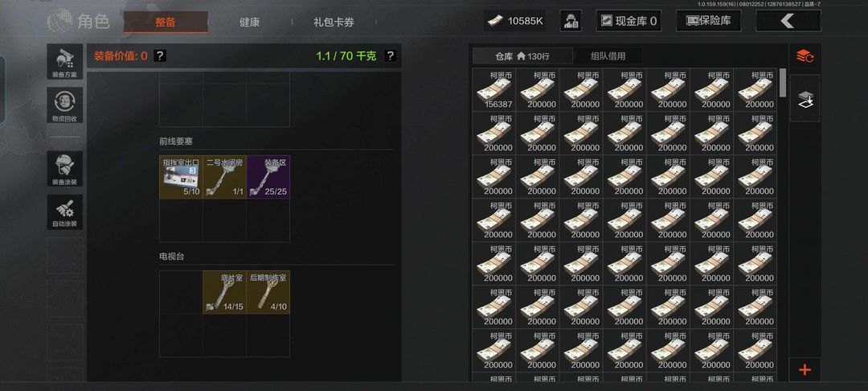This screenshot has height=391, width=868.
Task: Click the character avatar icon near currency
Action: click(570, 21)
